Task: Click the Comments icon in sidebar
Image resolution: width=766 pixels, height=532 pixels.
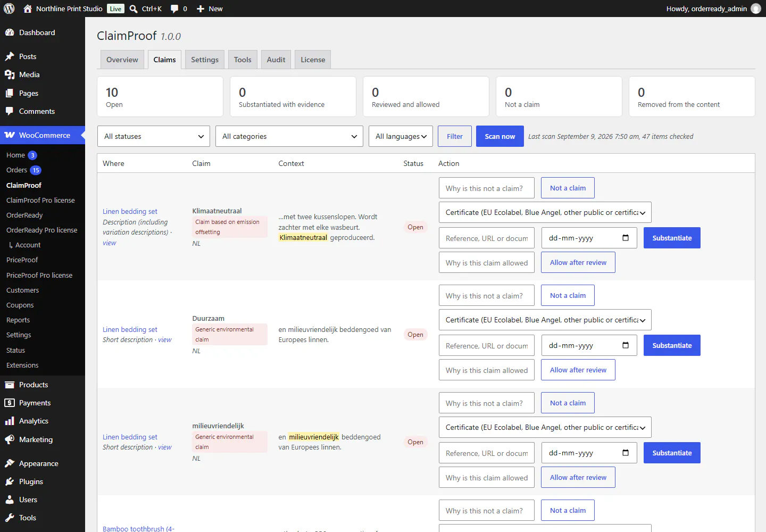Action: (10, 111)
